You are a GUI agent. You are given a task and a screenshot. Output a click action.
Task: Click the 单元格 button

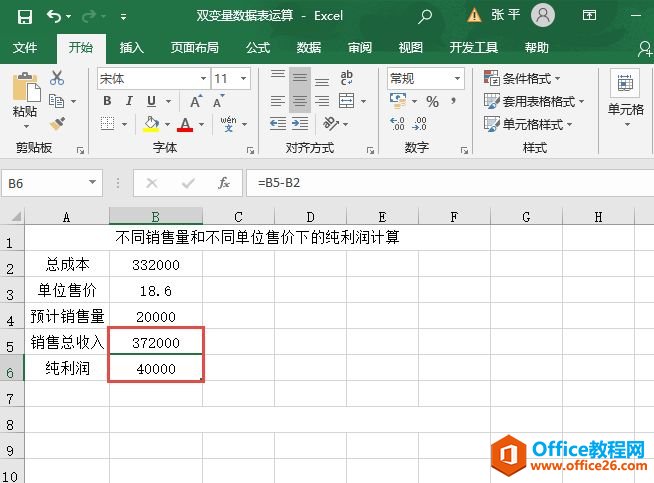pos(625,98)
